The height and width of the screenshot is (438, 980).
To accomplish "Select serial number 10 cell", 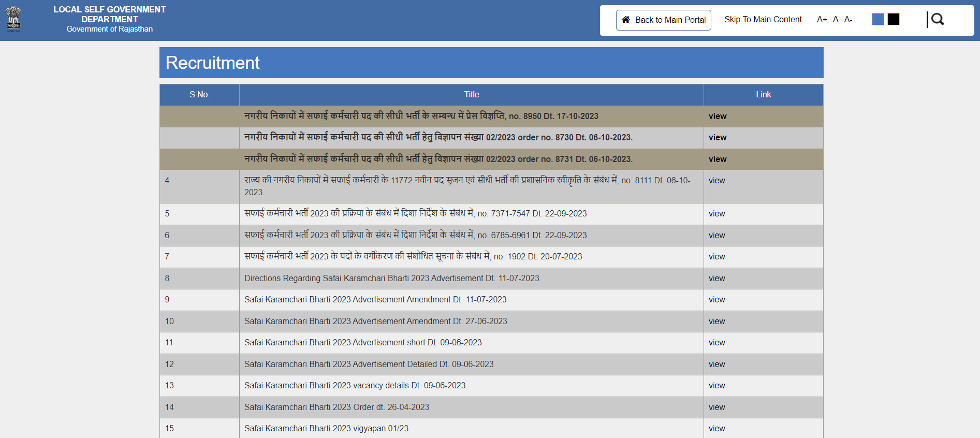I will [x=199, y=321].
